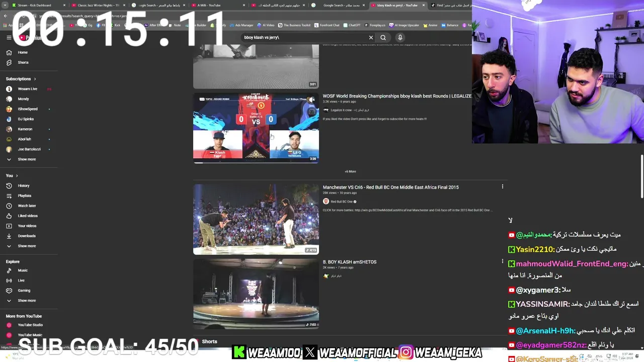The image size is (644, 362).
Task: Open AI Image Upscaler bookmark
Action: click(x=404, y=25)
